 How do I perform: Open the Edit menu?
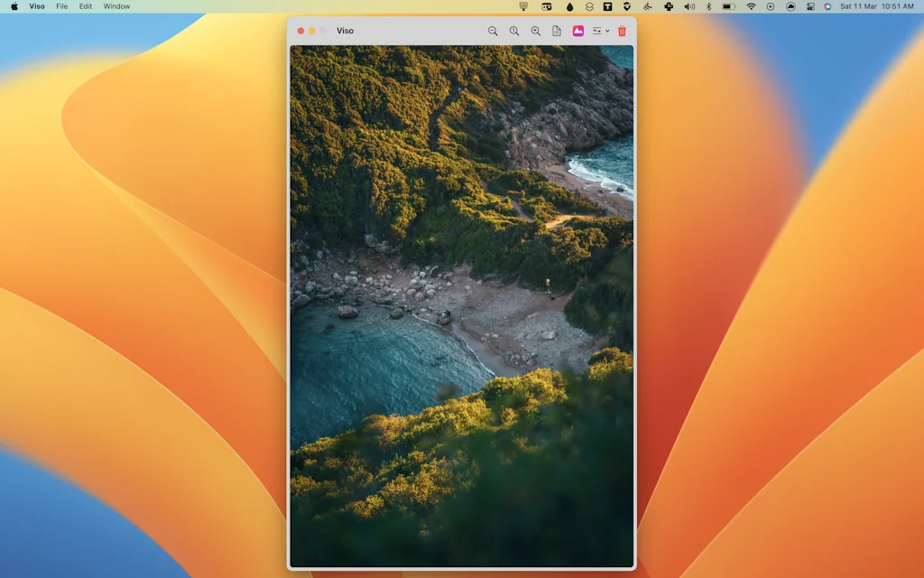point(86,6)
